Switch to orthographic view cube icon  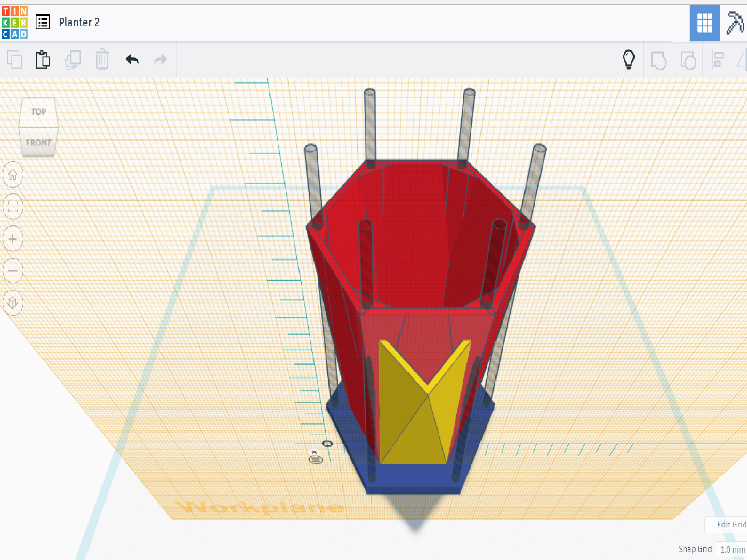tap(13, 303)
